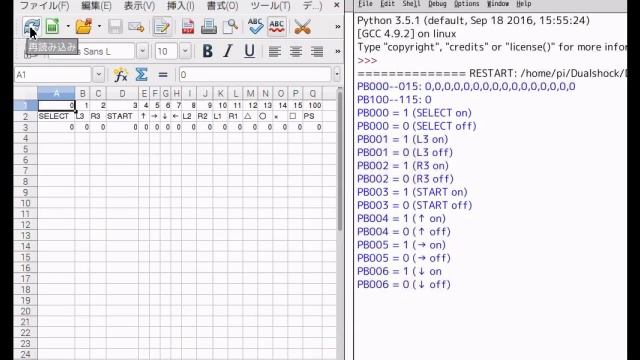Open the Name Box dropdown
640x360 pixels.
(98, 75)
